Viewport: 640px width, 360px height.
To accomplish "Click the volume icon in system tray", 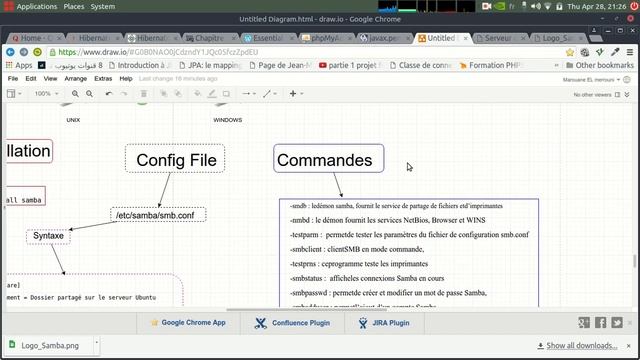I will click(x=536, y=6).
